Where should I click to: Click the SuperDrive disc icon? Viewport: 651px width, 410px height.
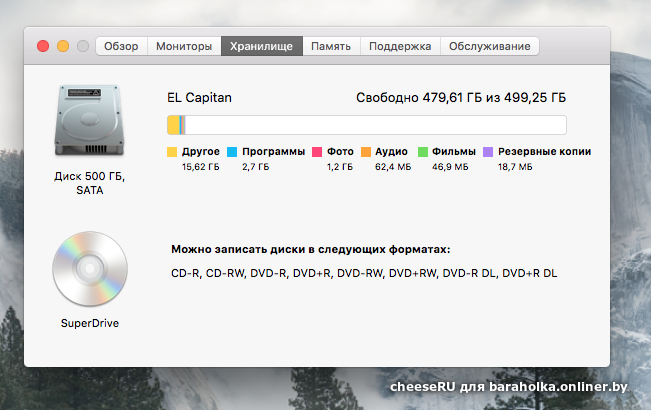(90, 269)
